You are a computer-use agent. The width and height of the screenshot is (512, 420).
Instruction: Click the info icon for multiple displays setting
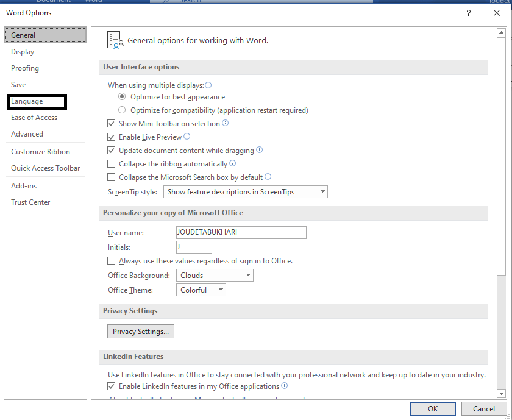click(208, 85)
